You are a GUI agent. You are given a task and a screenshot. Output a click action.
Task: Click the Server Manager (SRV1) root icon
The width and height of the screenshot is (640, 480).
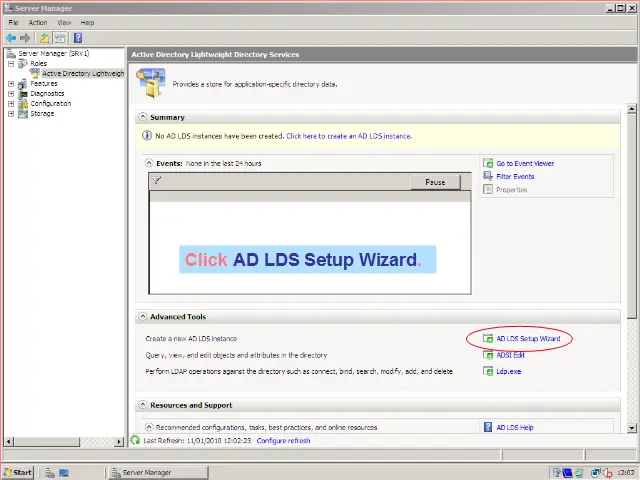(11, 53)
